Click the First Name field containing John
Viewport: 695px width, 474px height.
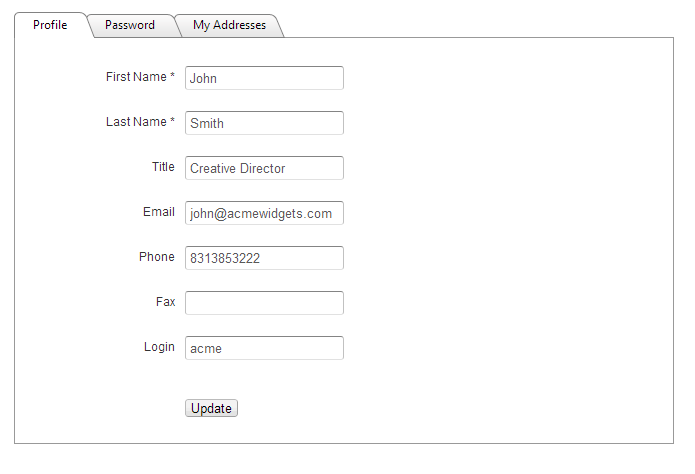pyautogui.click(x=264, y=78)
